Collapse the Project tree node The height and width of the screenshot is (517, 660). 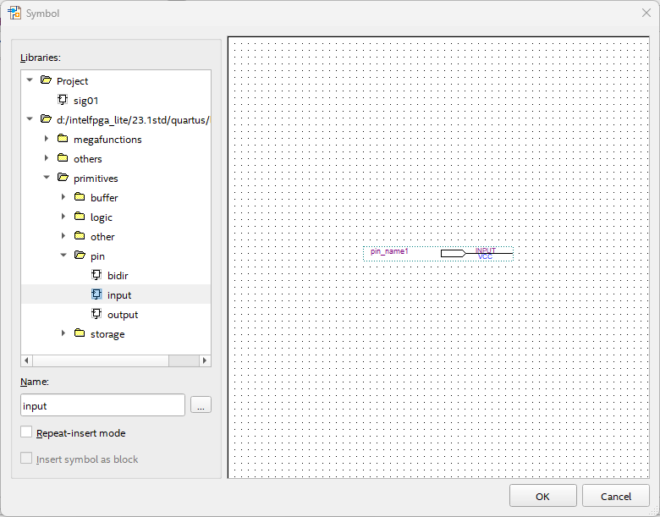[29, 80]
